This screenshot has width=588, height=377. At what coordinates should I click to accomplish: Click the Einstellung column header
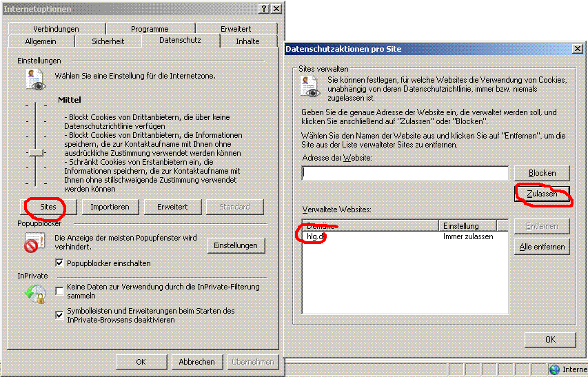pyautogui.click(x=474, y=225)
